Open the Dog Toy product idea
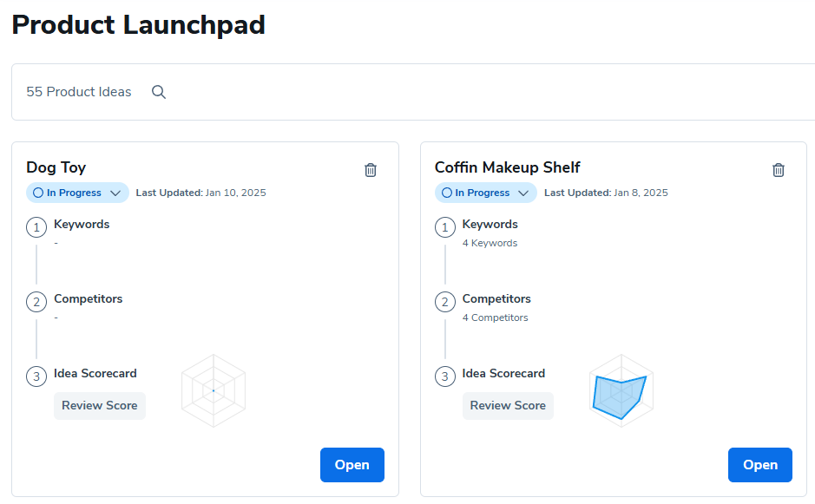This screenshot has height=504, width=815. click(x=352, y=465)
